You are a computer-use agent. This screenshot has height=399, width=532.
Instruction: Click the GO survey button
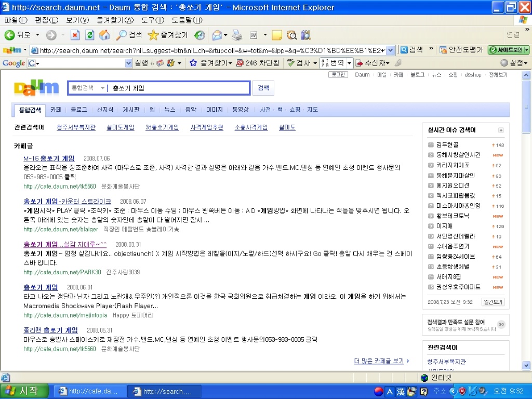[x=501, y=324]
